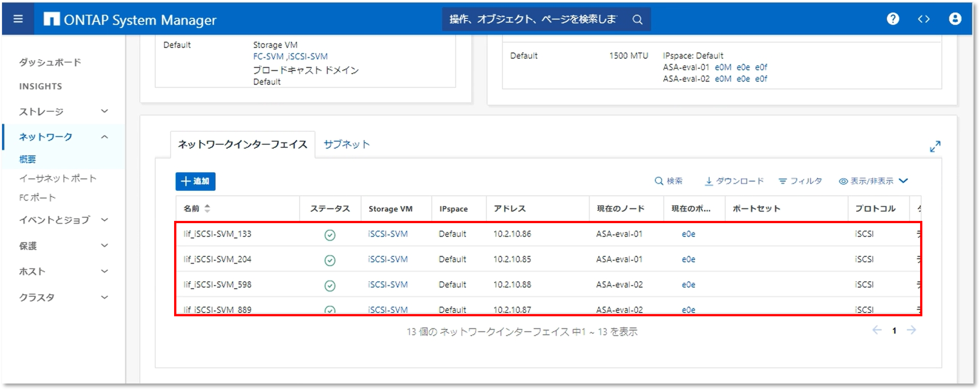
Task: Open e0e port link in lif_iSCSI-SVM_204 row
Action: 688,259
